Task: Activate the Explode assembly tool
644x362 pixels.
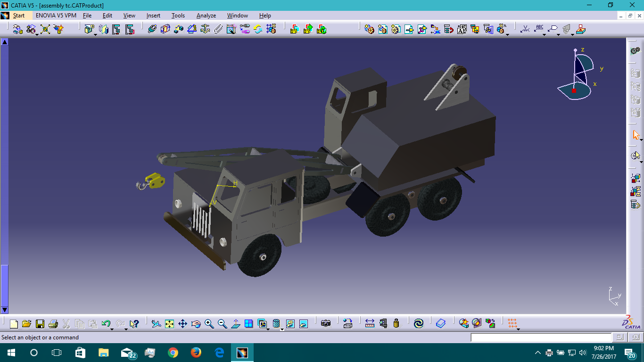Action: (x=45, y=29)
